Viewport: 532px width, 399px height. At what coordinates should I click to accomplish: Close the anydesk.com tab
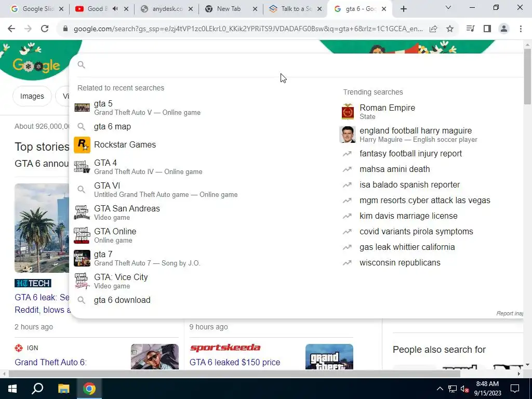pyautogui.click(x=191, y=9)
